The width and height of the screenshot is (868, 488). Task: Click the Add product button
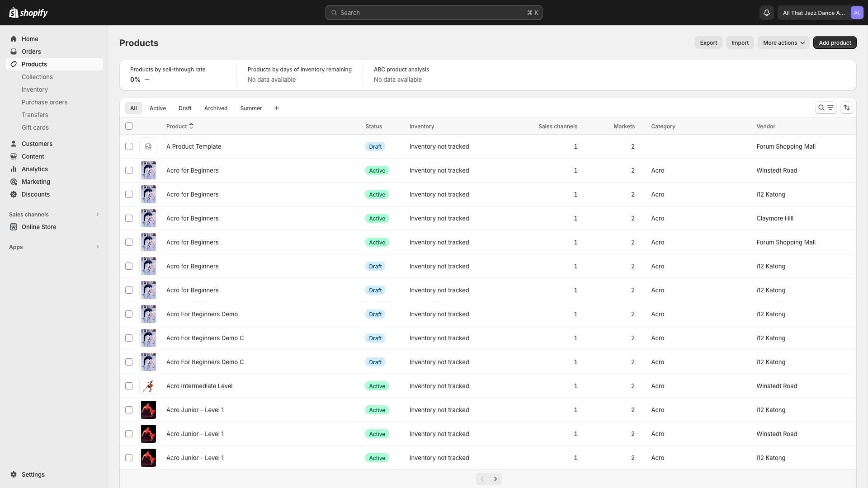coord(835,42)
